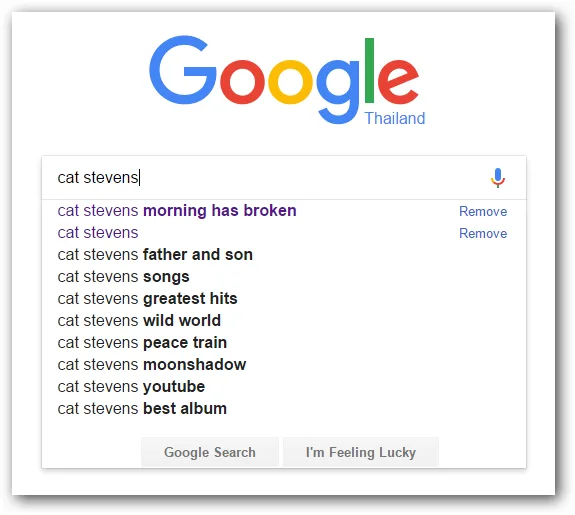Choose cat stevens wild world suggestion

[x=139, y=321]
